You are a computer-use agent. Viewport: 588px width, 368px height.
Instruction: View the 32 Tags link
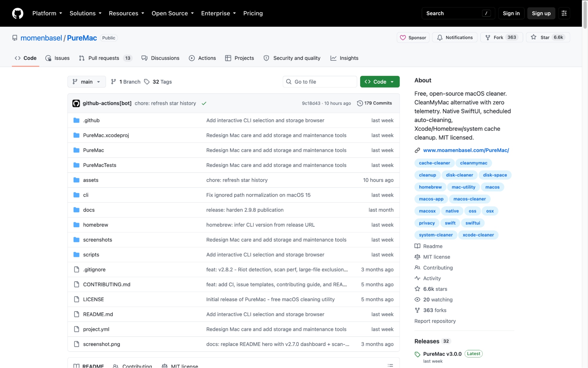(158, 82)
